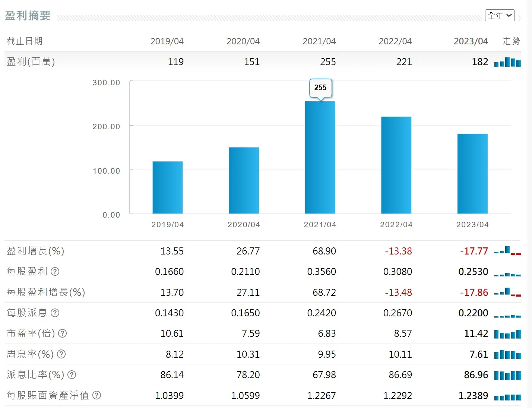Click the 10.61 P/E value for 2019/04

172,333
